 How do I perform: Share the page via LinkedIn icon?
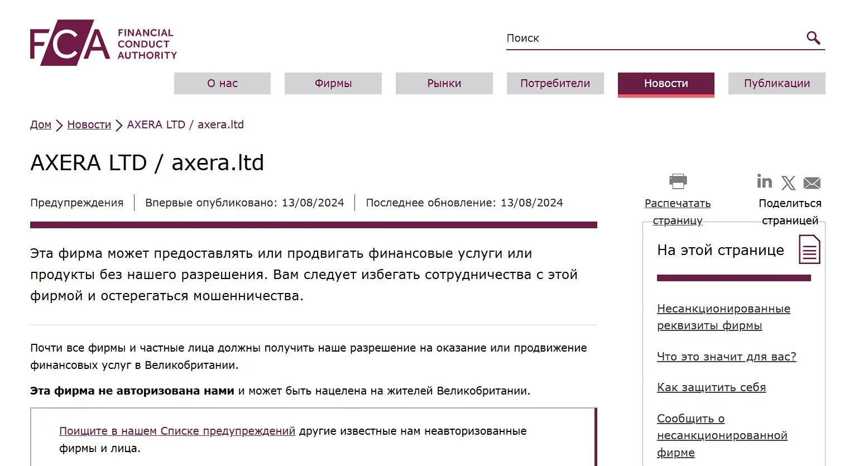tap(764, 181)
